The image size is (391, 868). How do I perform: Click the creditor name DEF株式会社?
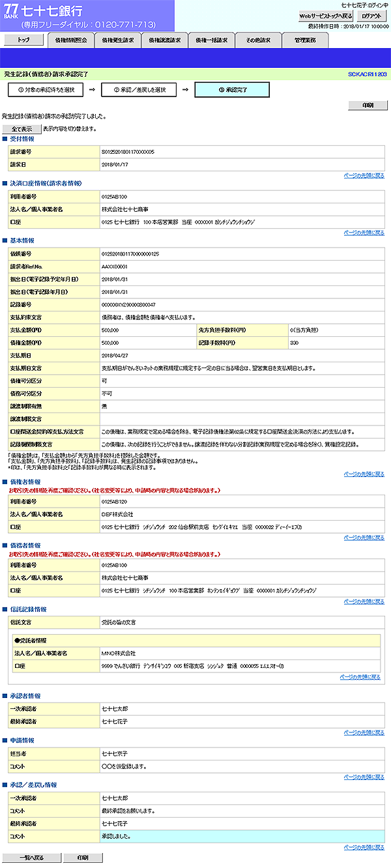(117, 514)
